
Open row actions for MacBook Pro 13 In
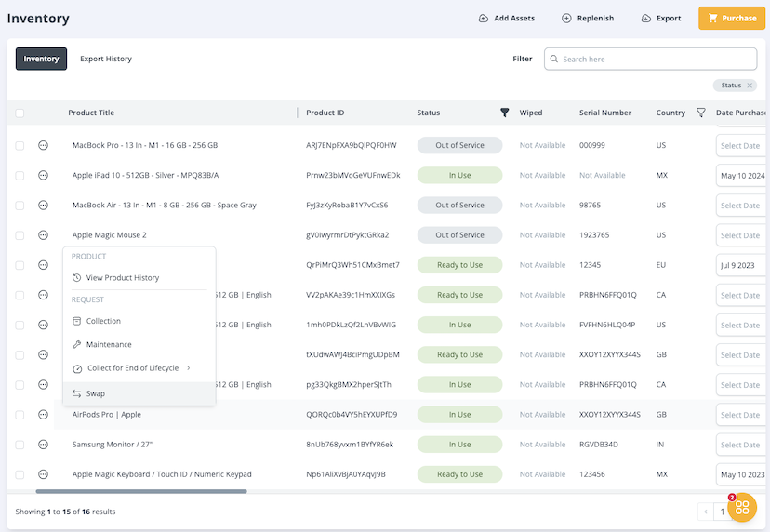coord(43,145)
